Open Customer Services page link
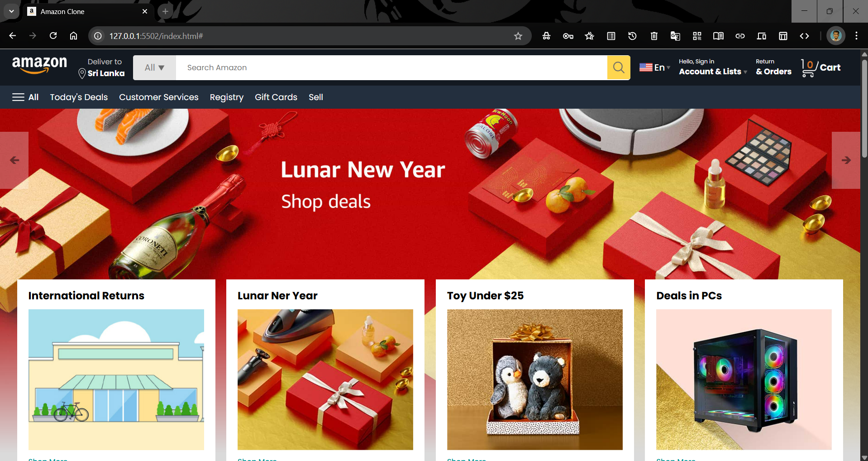Viewport: 868px width, 461px height. tap(159, 97)
